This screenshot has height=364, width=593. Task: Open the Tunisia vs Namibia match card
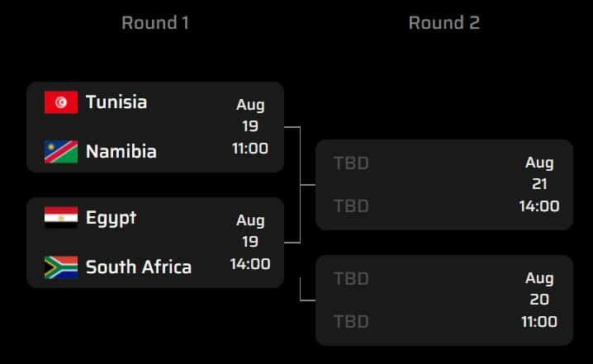click(155, 127)
